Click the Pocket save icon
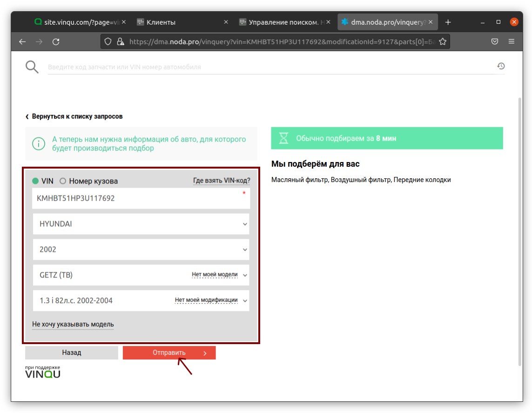532x413 pixels. pos(495,41)
